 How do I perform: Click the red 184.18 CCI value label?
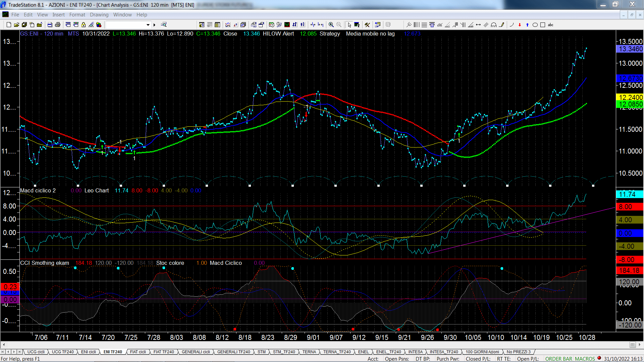[630, 270]
